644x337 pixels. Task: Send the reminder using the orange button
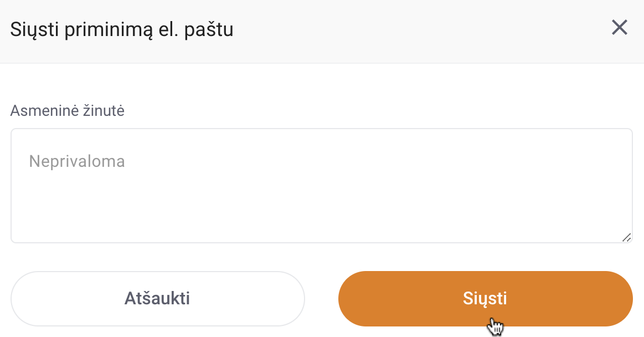pos(486,298)
